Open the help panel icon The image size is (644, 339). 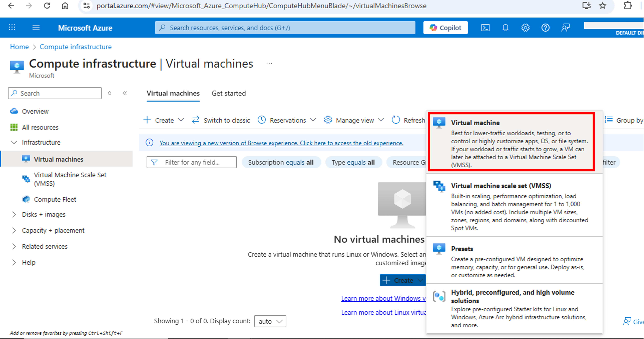pyautogui.click(x=545, y=27)
